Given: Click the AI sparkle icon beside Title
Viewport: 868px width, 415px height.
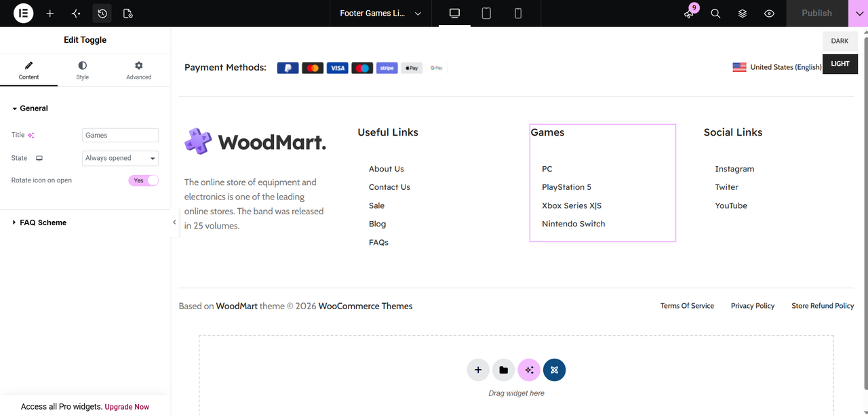Looking at the screenshot, I should click(31, 135).
